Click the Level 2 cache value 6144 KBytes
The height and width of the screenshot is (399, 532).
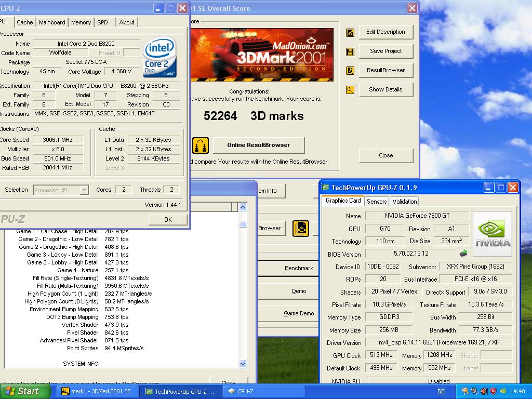pos(153,158)
